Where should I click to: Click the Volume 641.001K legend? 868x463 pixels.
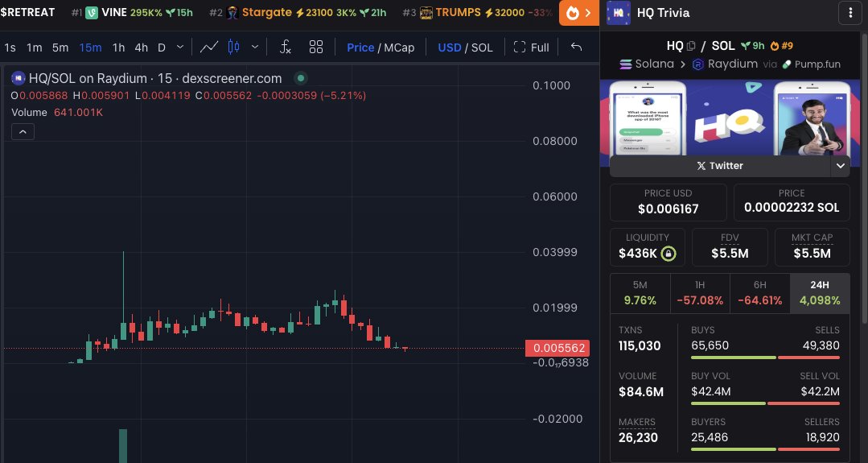[x=57, y=113]
